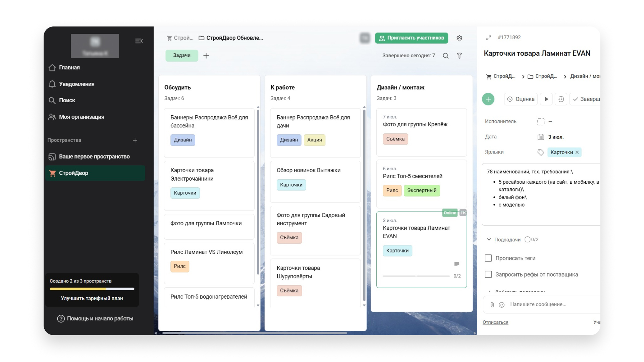
Task: Expand task panel to full screen
Action: (489, 38)
